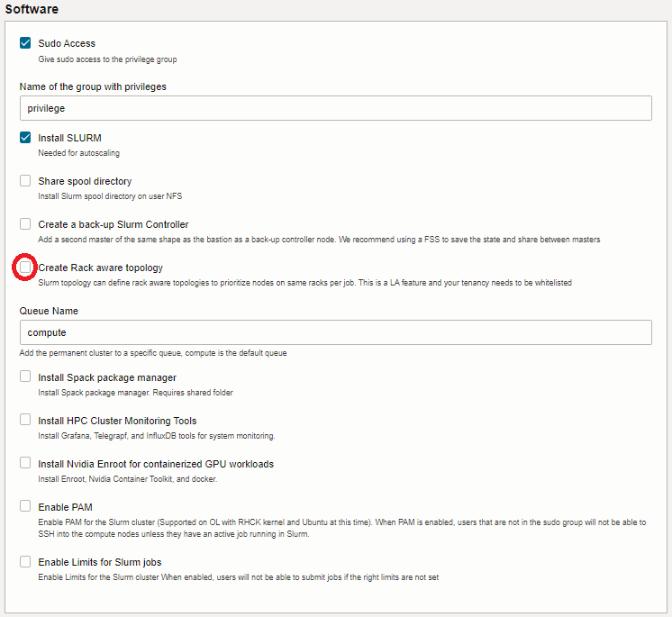Click the privilege group name input field
Viewport: 672px width, 617px height.
coord(335,108)
